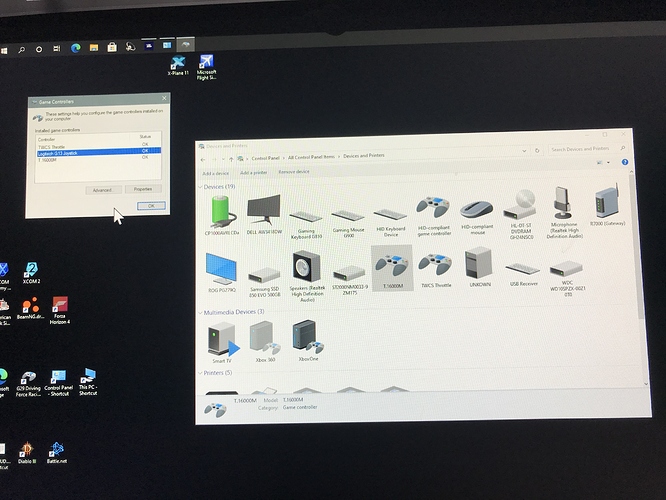Click OK in Game Controllers dialog
666x500 pixels.
(151, 206)
